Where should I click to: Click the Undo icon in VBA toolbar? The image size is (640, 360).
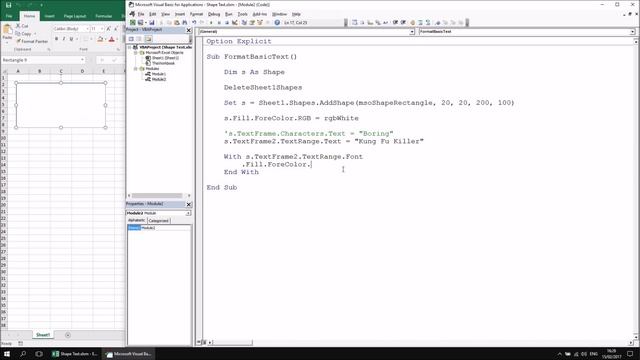pyautogui.click(x=194, y=22)
